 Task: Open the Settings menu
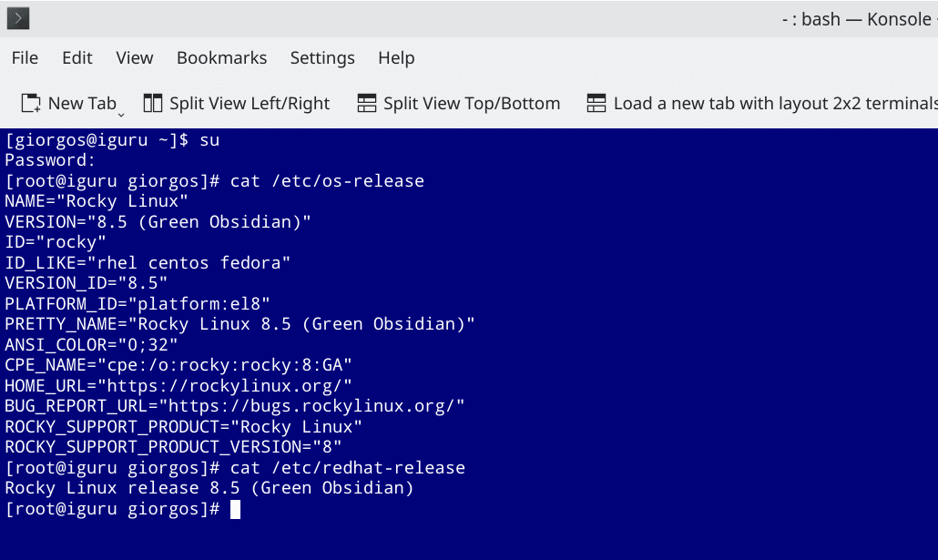322,58
